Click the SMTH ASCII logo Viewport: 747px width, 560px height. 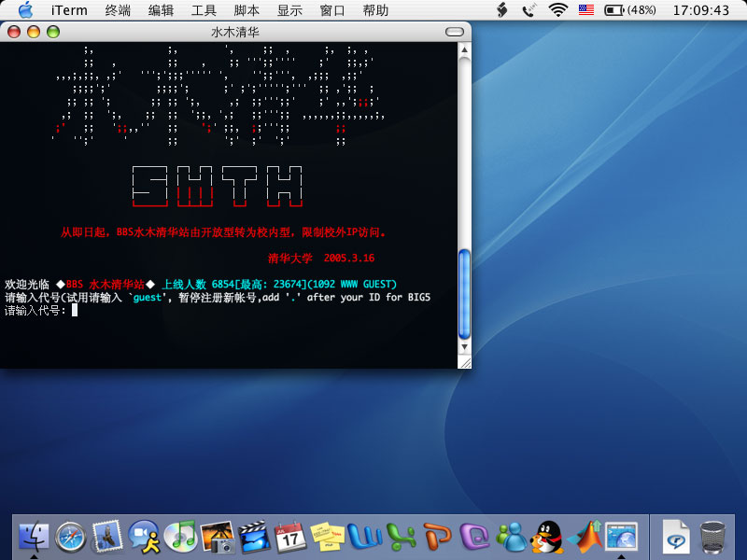click(x=218, y=186)
